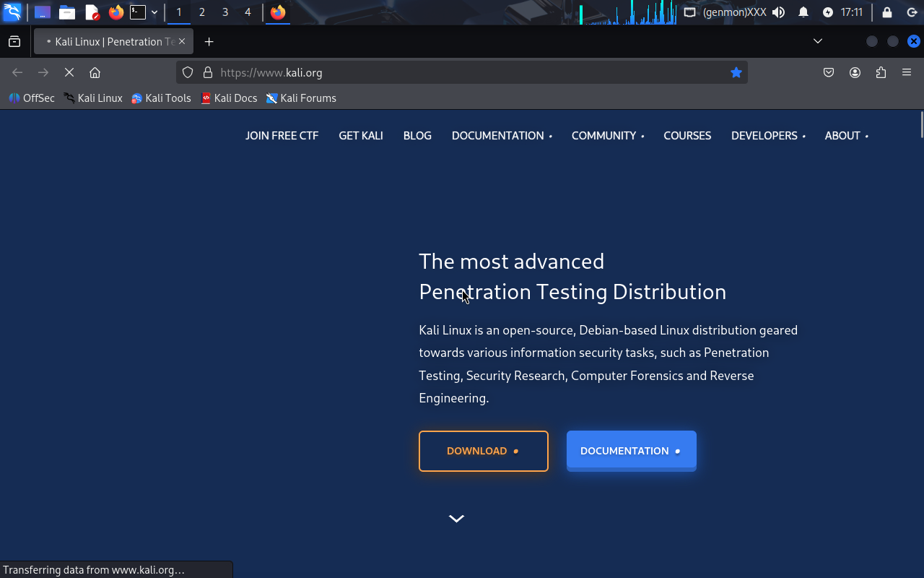
Task: Click the CPU graph panel monitor
Action: [628, 12]
